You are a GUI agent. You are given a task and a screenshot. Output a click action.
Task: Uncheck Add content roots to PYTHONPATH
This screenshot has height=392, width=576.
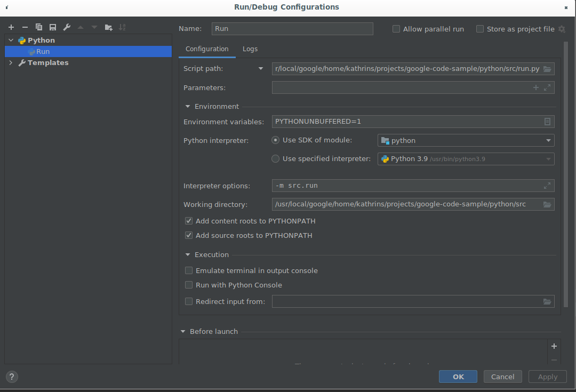[189, 221]
